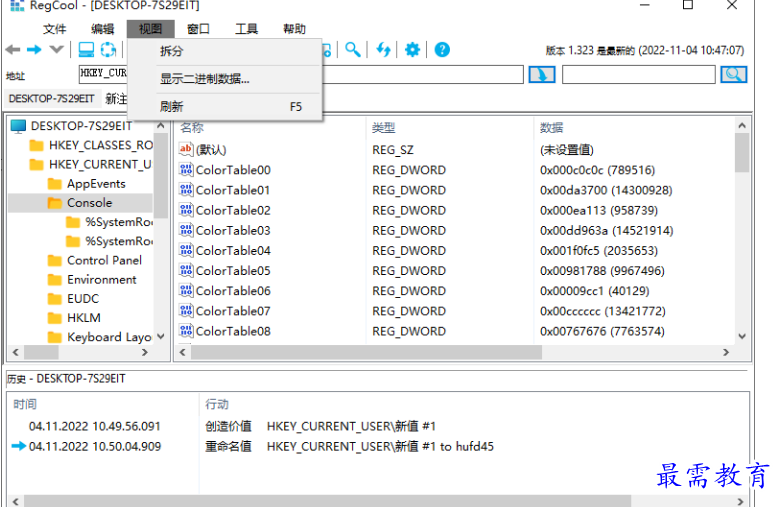Screen dimensions: 778x507
Task: Open the 工具 menu in menu bar
Action: (x=246, y=29)
